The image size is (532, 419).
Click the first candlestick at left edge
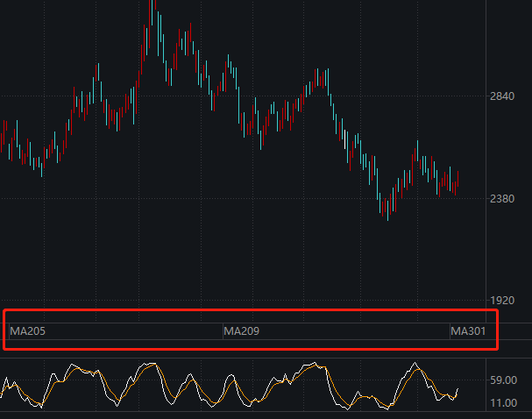[2, 143]
